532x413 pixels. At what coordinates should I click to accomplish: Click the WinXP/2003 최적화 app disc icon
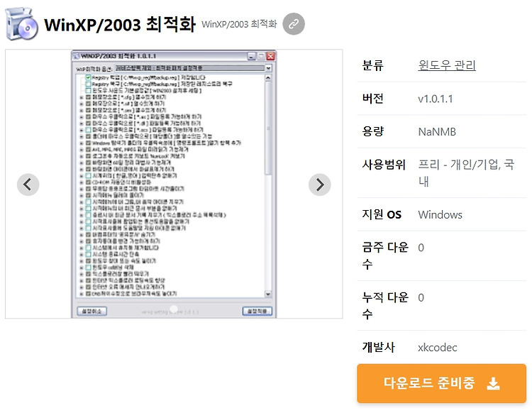pos(22,23)
